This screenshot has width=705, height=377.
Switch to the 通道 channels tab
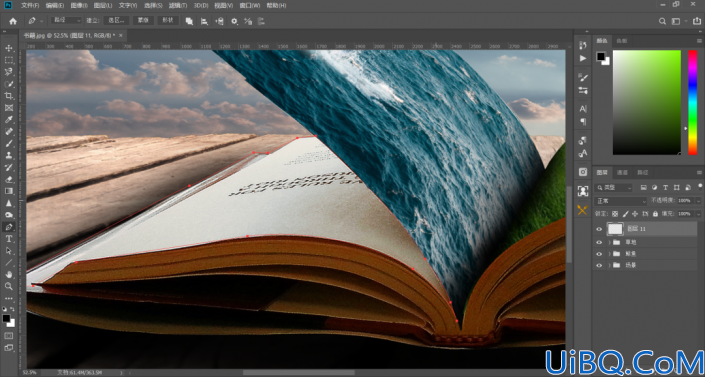coord(622,172)
